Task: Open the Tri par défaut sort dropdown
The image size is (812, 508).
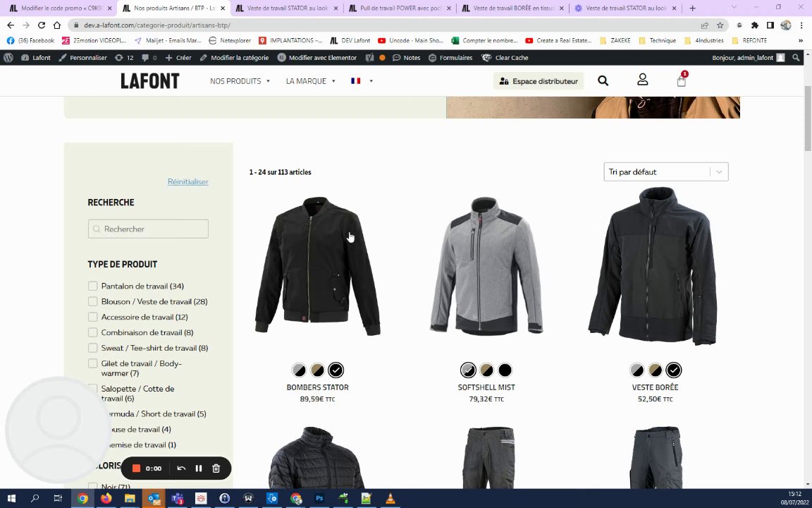Action: click(x=666, y=172)
